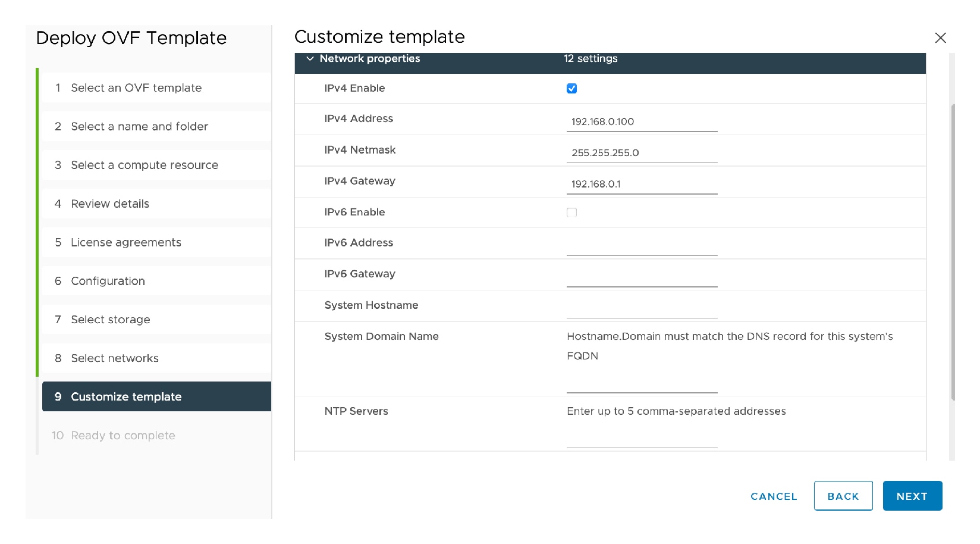Go to step 1 Select an OVF template
This screenshot has width=980, height=544.
click(136, 88)
